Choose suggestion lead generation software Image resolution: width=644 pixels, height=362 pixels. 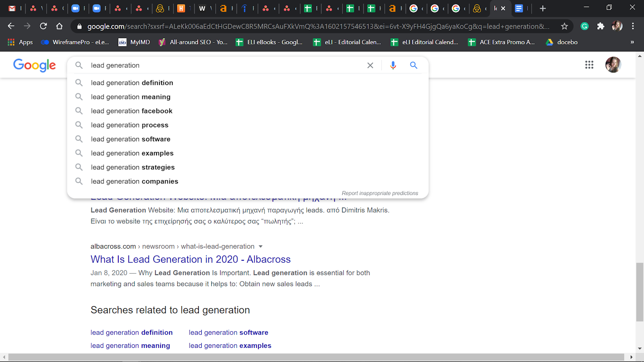tap(248, 139)
